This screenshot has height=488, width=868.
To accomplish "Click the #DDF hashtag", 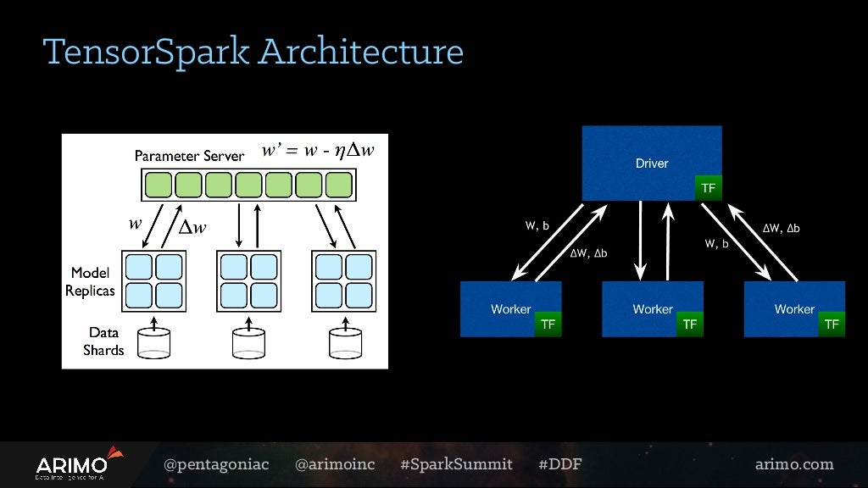I will pos(559,463).
